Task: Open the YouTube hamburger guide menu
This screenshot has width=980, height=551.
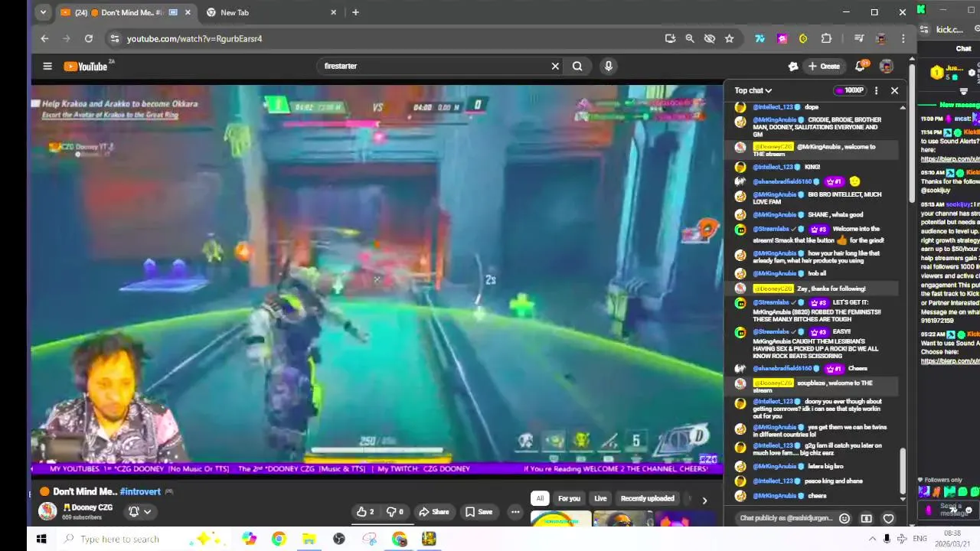Action: [47, 66]
